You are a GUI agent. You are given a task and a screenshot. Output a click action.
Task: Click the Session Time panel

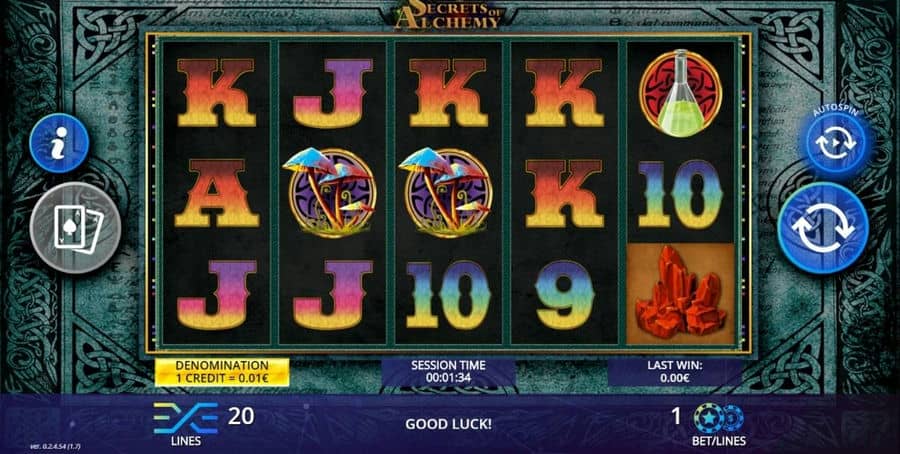point(448,371)
